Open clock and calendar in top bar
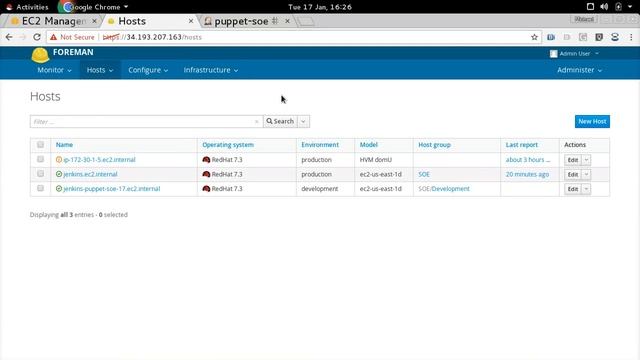Viewport: 640px width, 360px height. pos(320,7)
